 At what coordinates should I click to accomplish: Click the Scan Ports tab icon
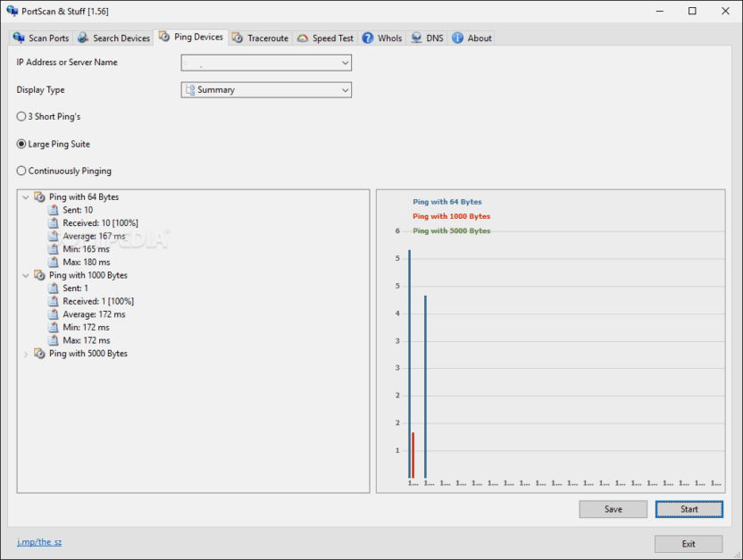point(19,38)
